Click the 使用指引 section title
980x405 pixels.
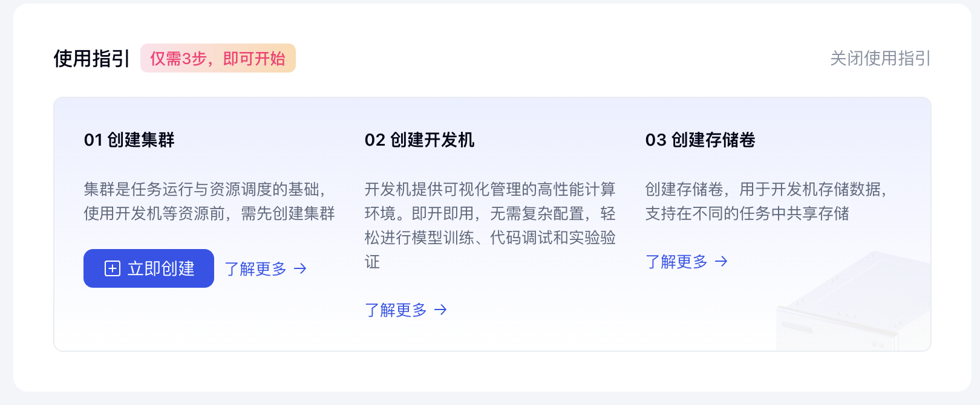tap(91, 59)
